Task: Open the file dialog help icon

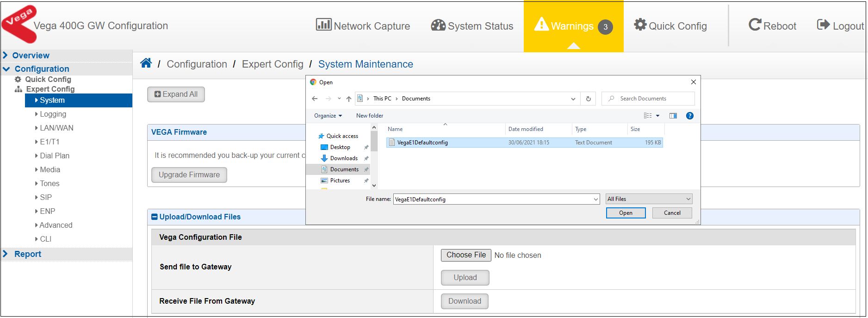Action: coord(690,116)
